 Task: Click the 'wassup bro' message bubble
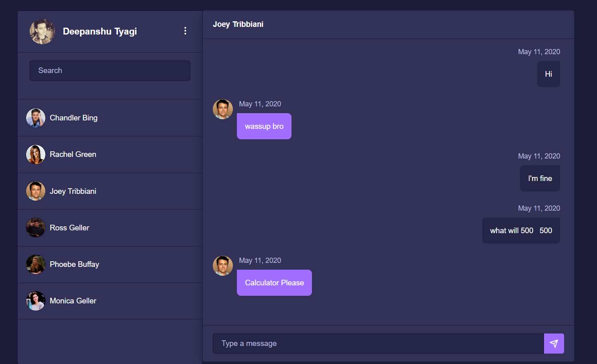(264, 126)
